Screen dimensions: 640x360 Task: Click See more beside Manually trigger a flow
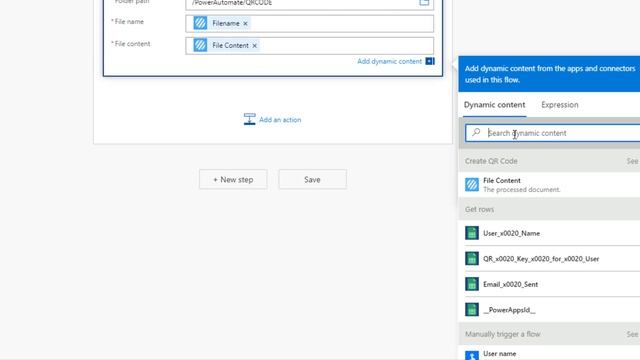tap(633, 334)
